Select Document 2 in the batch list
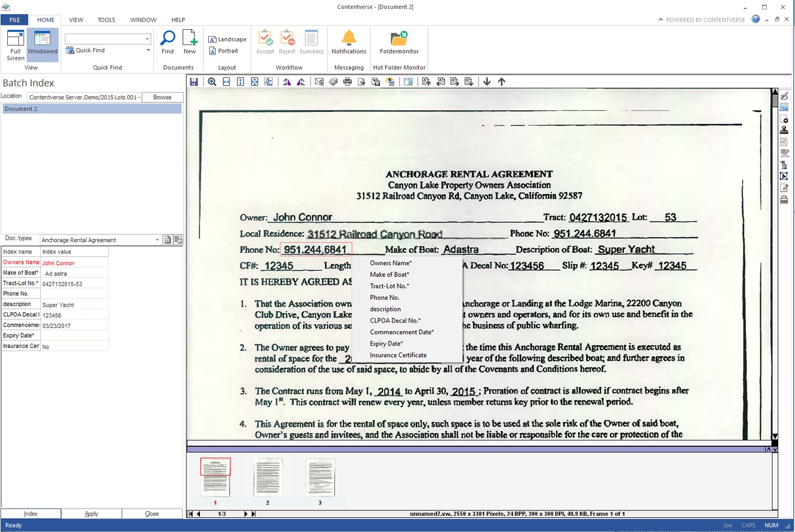The image size is (795, 532). click(92, 109)
